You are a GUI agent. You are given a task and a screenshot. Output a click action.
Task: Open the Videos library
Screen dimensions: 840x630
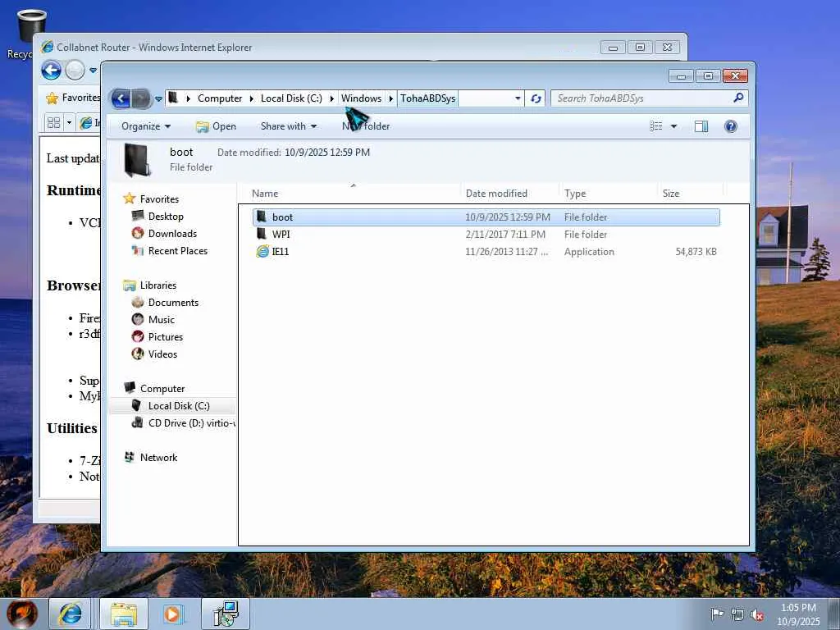(162, 354)
